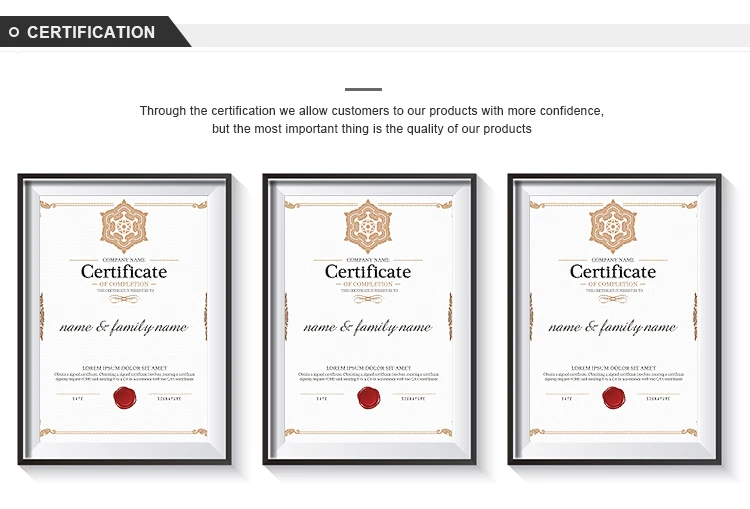
Task: Click the short dark divider line above description
Action: click(363, 89)
